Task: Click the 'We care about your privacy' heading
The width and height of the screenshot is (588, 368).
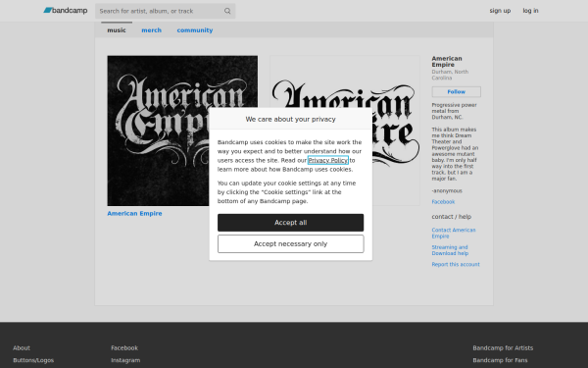Action: coord(291,119)
